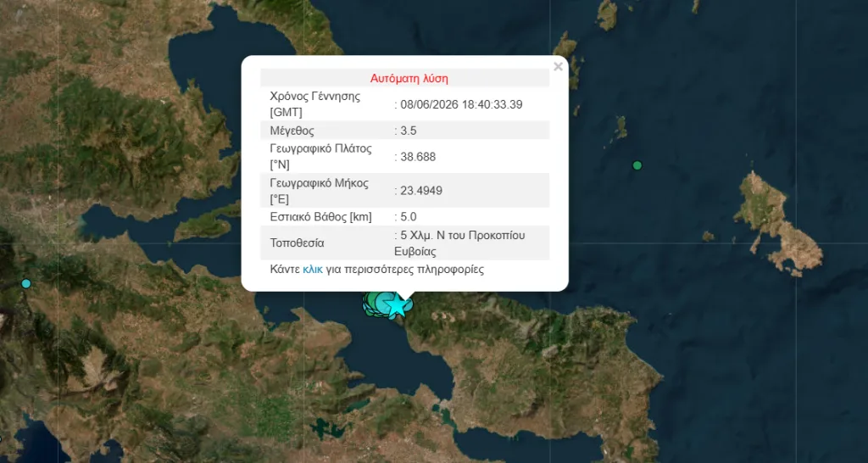Click the 'Εστιακό Βάθος [km]' label

(x=320, y=216)
